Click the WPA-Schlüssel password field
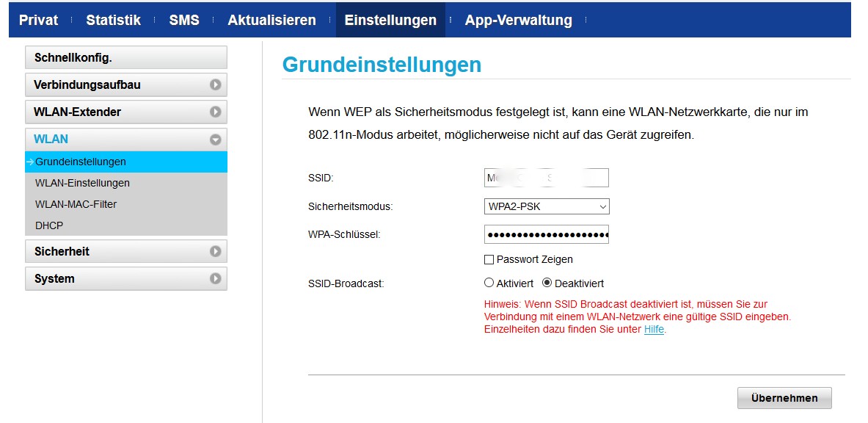This screenshot has height=423, width=868. 546,234
